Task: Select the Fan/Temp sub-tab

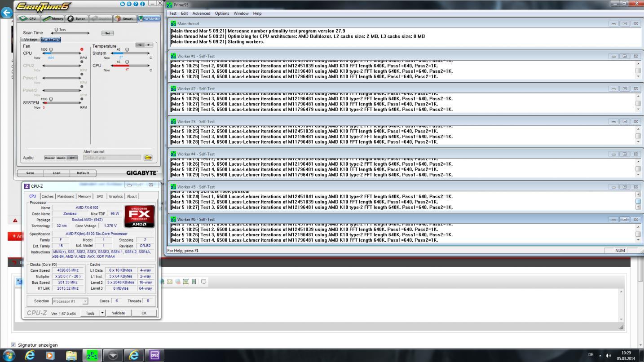Action: (x=51, y=40)
